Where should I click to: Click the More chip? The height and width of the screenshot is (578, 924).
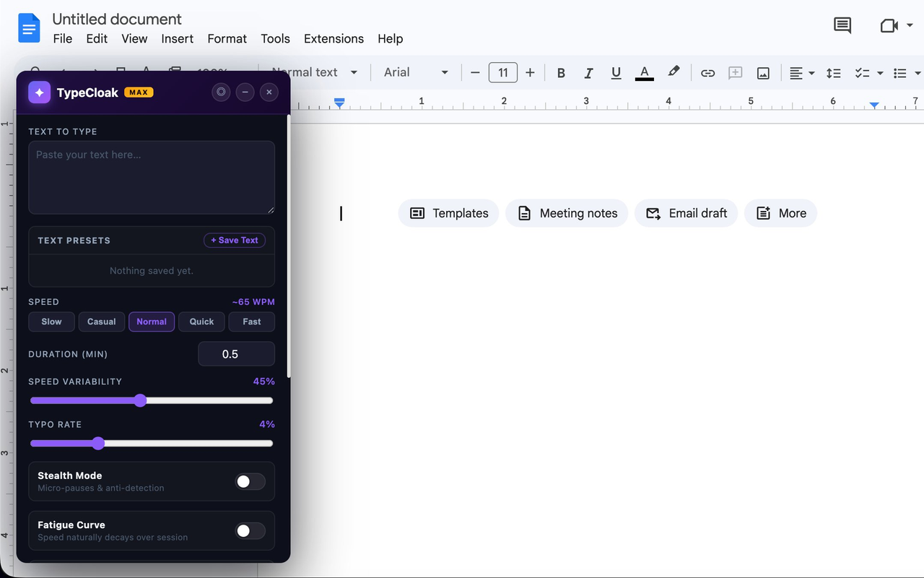781,213
